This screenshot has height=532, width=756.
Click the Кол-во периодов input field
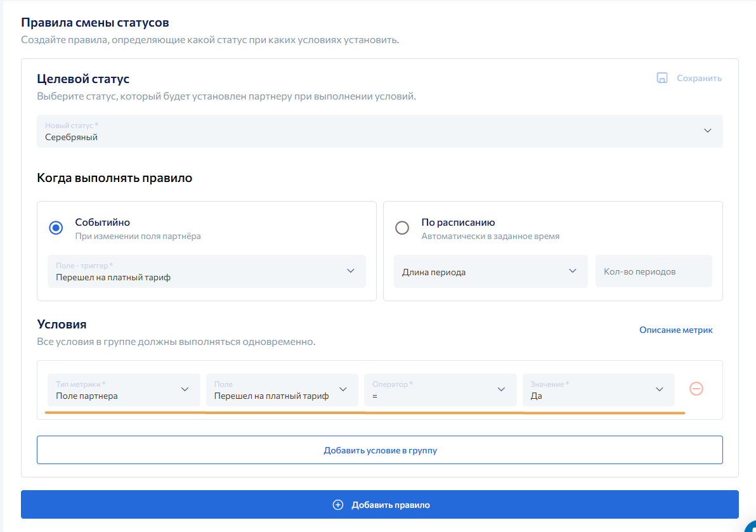coord(653,271)
